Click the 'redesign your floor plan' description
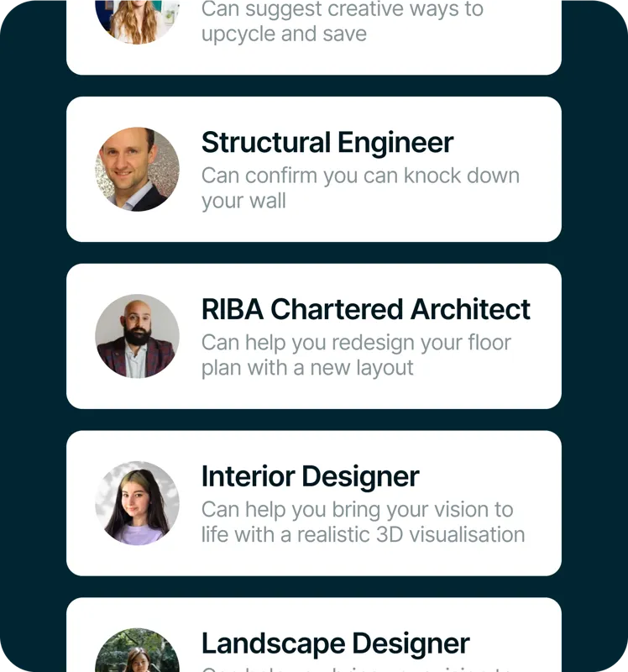628x672 pixels. click(356, 355)
